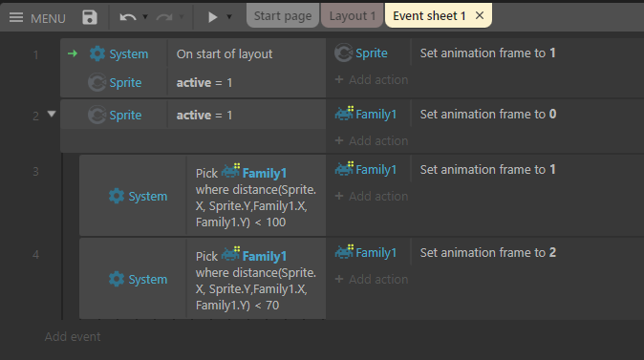Undo the last action

[x=128, y=17]
